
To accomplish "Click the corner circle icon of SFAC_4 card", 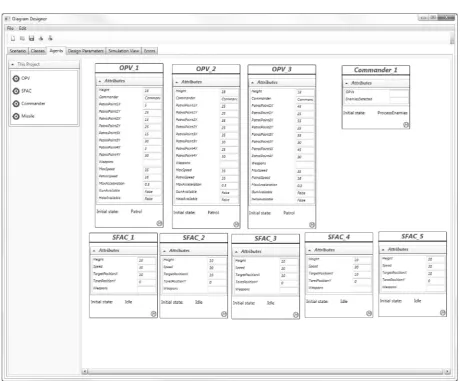I will pos(369,313).
